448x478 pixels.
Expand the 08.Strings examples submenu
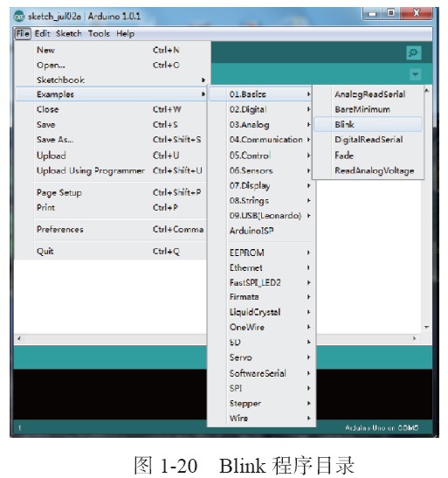coord(261,201)
